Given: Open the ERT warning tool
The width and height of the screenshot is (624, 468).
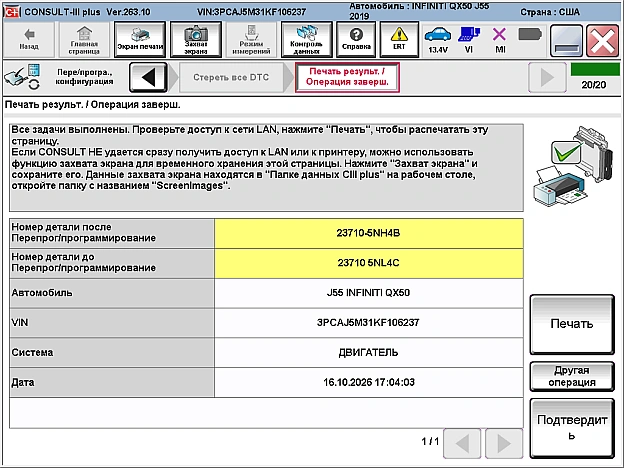Looking at the screenshot, I should pos(399,39).
